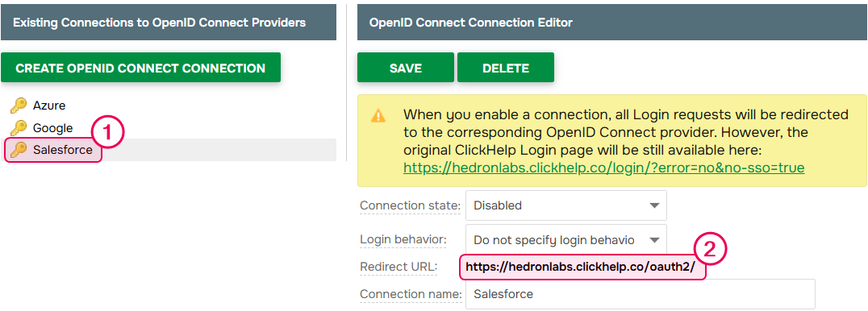The width and height of the screenshot is (868, 311).
Task: Click the OpenID Connect Connection Editor header
Action: 612,22
